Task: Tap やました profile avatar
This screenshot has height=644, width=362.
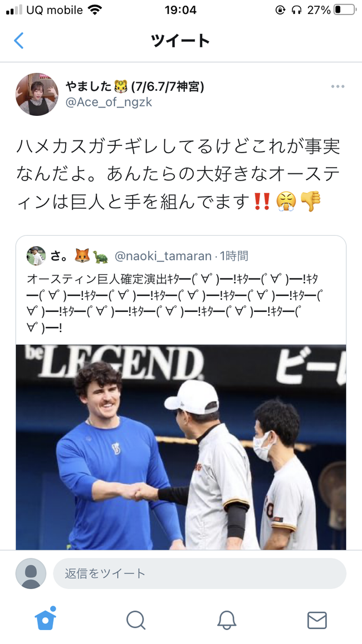Action: pyautogui.click(x=37, y=95)
